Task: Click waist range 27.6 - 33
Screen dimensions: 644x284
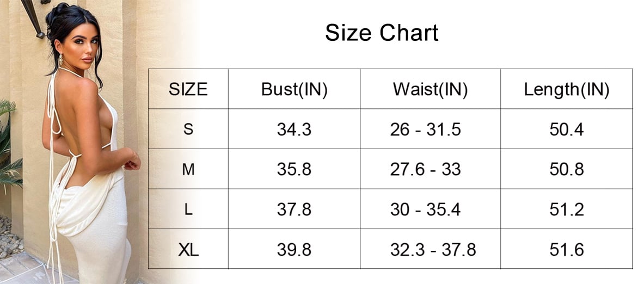Action: (425, 169)
